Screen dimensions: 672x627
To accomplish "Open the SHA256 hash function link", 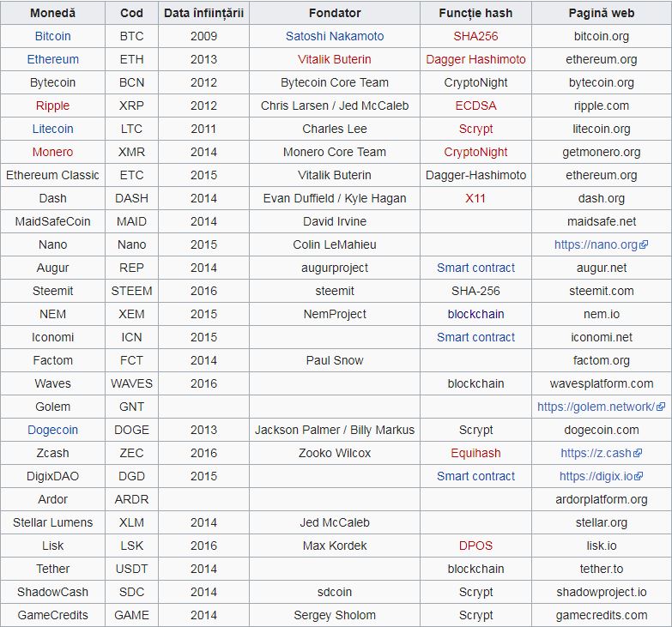I will coord(475,37).
